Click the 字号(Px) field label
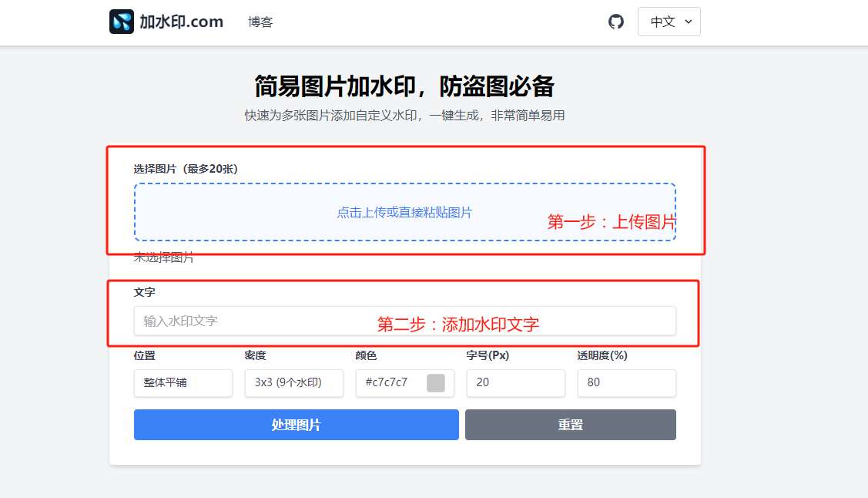The height and width of the screenshot is (498, 868). point(488,355)
